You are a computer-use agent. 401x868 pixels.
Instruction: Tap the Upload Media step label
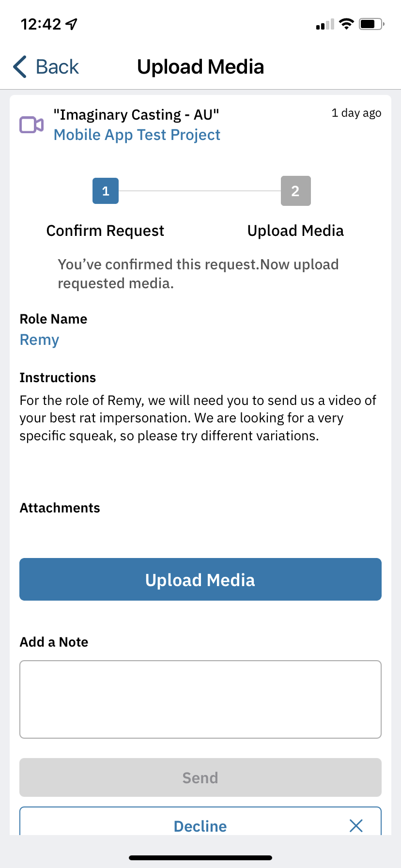point(295,231)
